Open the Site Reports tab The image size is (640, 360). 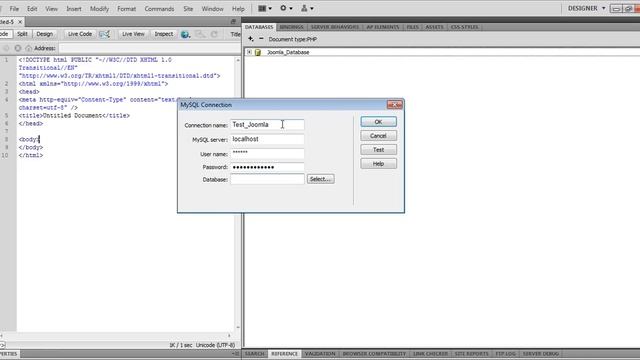tap(471, 353)
